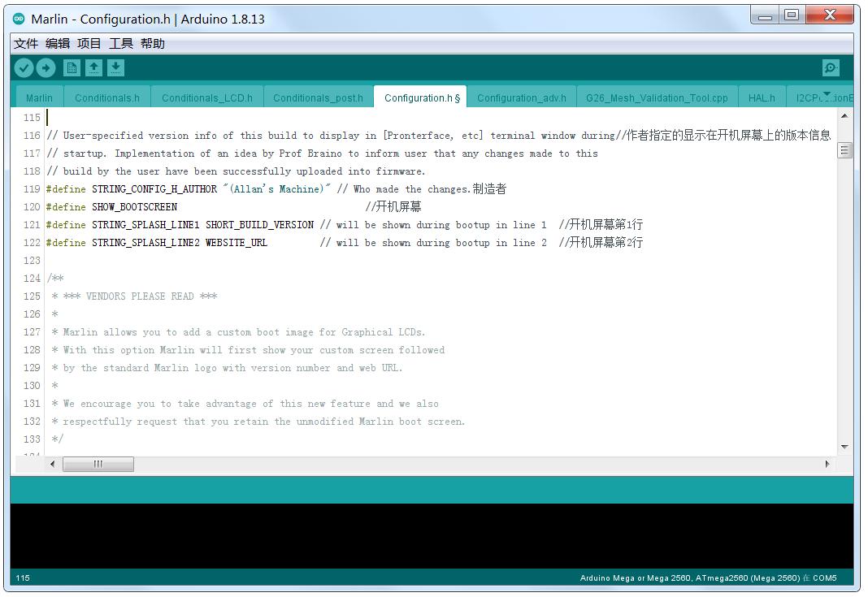Screen dimensions: 868x597
Task: Open the Conditionals_LCD.h tab
Action: tap(207, 96)
